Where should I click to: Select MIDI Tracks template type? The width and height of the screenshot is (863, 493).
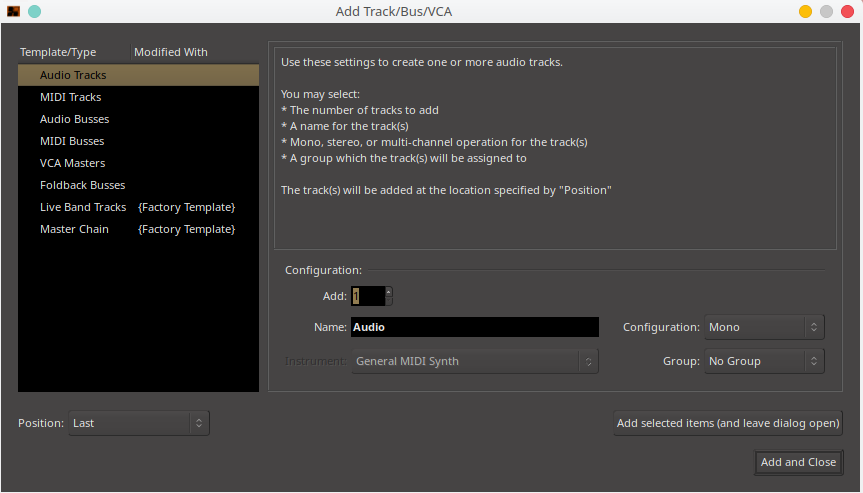click(x=70, y=97)
